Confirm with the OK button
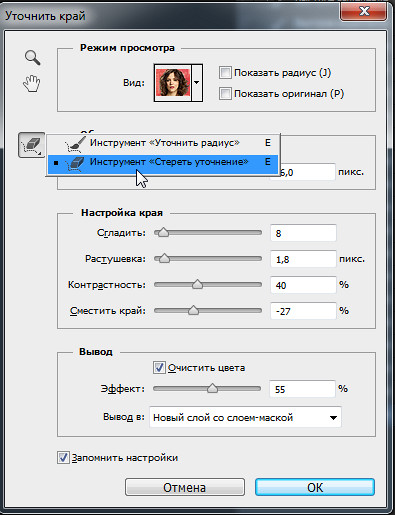Image resolution: width=395 pixels, height=515 pixels. pos(315,487)
